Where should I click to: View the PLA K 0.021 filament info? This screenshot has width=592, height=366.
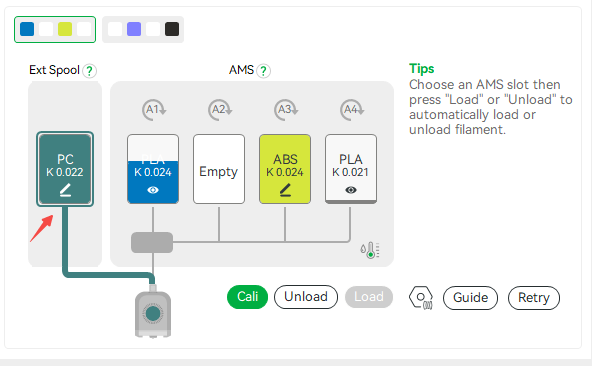coord(351,190)
